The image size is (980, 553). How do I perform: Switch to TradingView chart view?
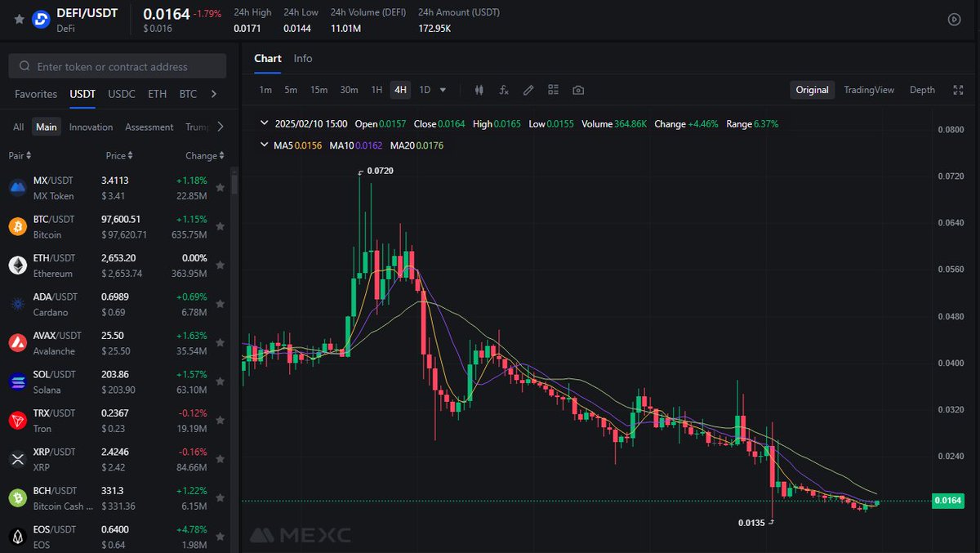(869, 90)
